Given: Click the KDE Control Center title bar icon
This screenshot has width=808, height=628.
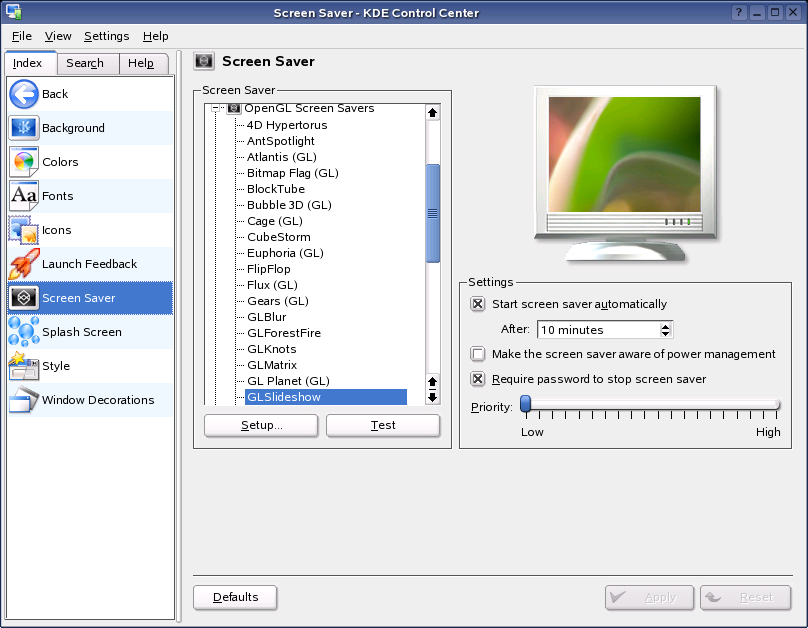Looking at the screenshot, I should (13, 12).
